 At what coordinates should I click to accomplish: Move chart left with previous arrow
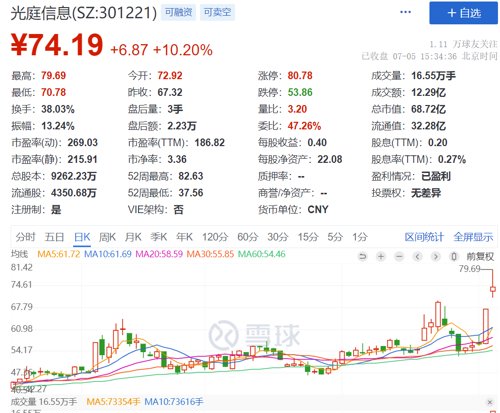(417, 256)
